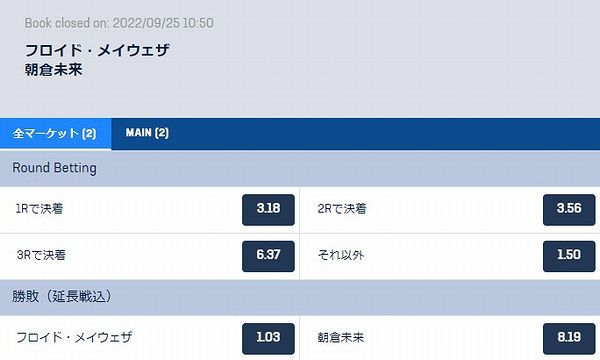Pick 2Rで決着 odds 3.56
The width and height of the screenshot is (600, 360).
569,210
